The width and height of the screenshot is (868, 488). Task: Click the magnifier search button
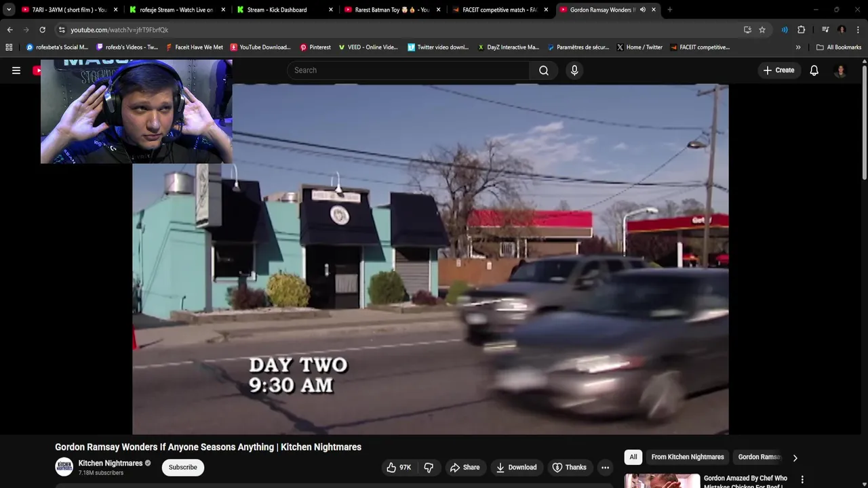pyautogui.click(x=544, y=70)
